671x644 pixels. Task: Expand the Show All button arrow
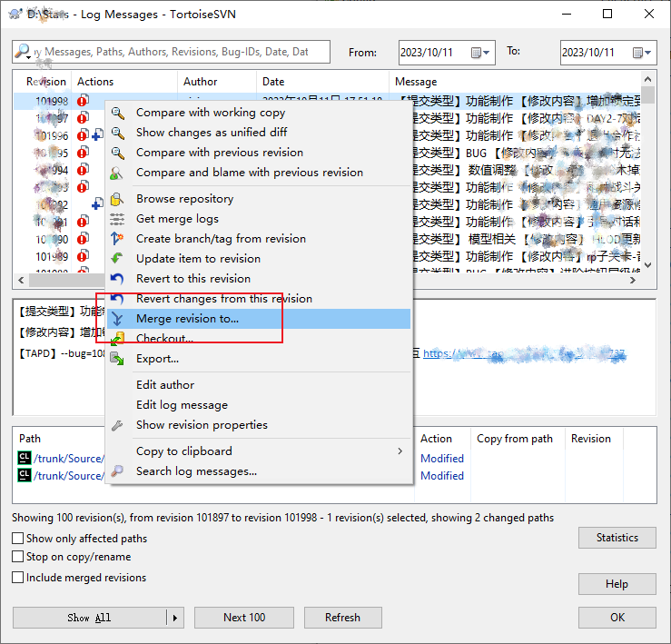click(x=175, y=618)
